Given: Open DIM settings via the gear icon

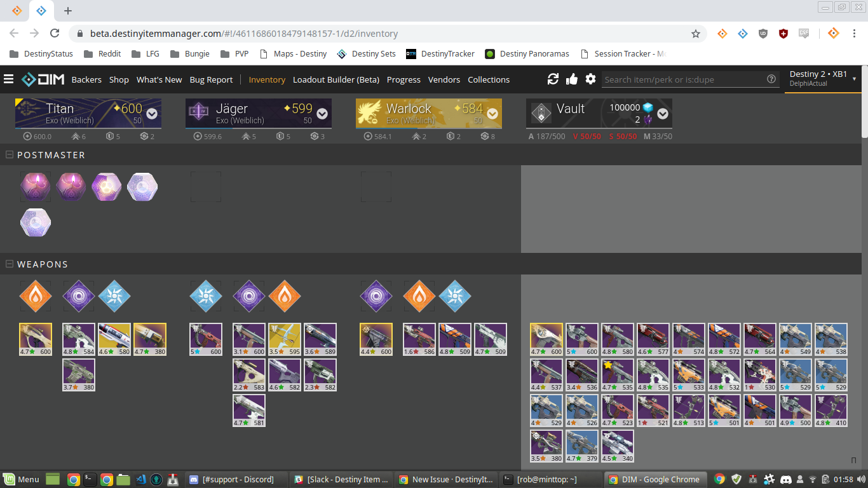Looking at the screenshot, I should 590,79.
